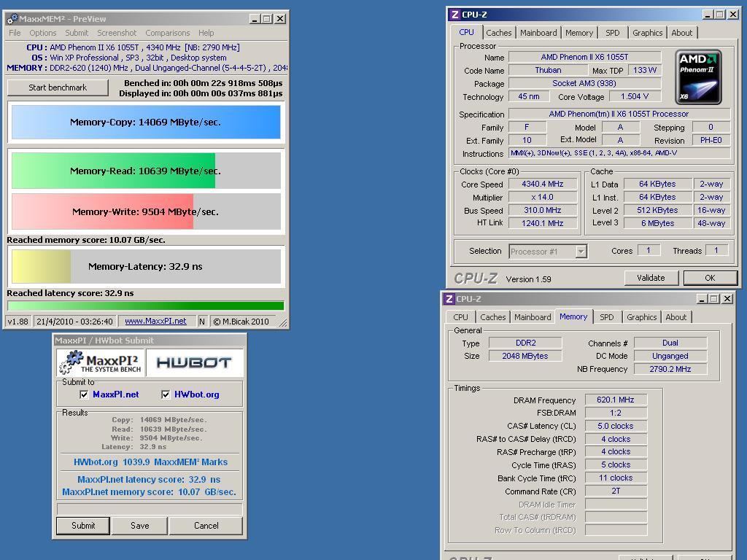Screen dimensions: 747x560
Task: Open the Processor #1 selection dropdown
Action: click(581, 252)
